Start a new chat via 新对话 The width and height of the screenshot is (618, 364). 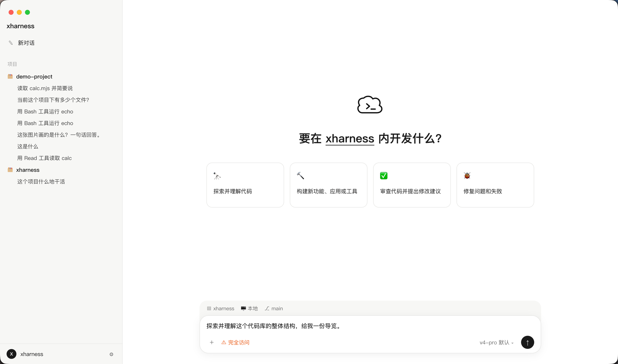[26, 43]
